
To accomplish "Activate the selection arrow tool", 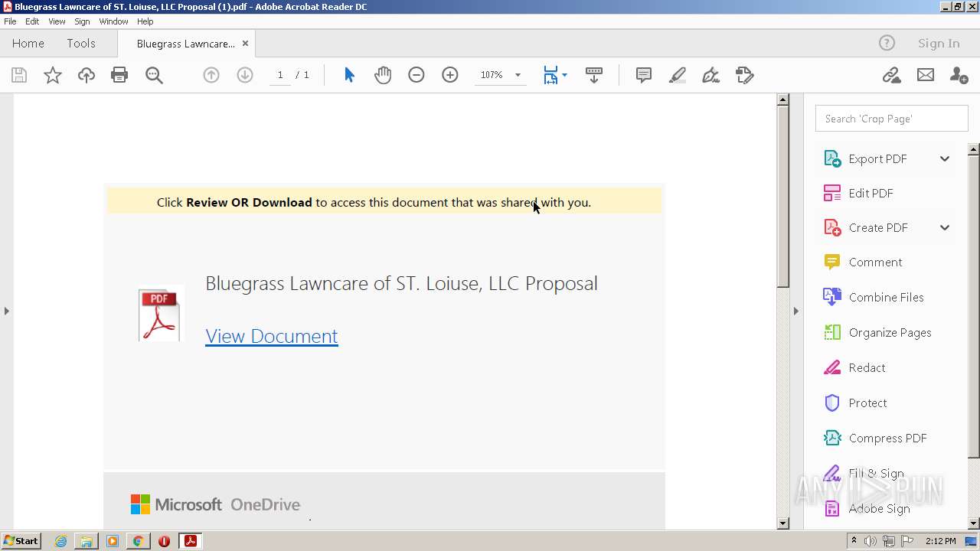I will point(349,75).
